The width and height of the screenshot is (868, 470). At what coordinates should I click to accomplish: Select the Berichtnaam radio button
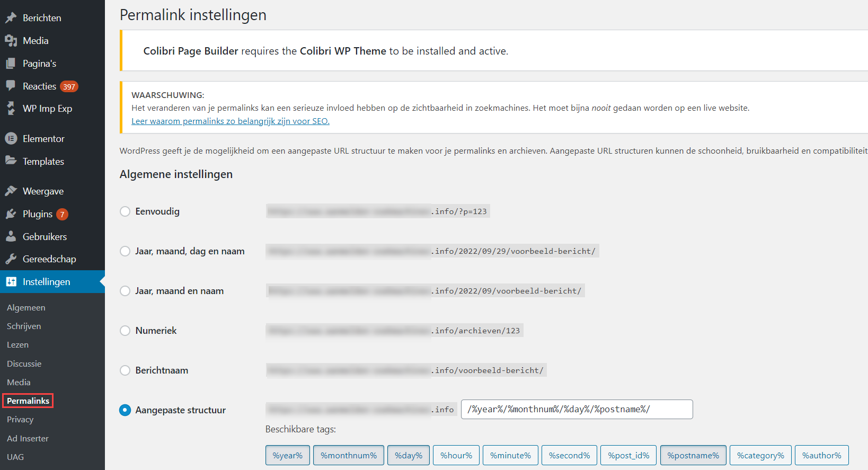[x=125, y=370]
